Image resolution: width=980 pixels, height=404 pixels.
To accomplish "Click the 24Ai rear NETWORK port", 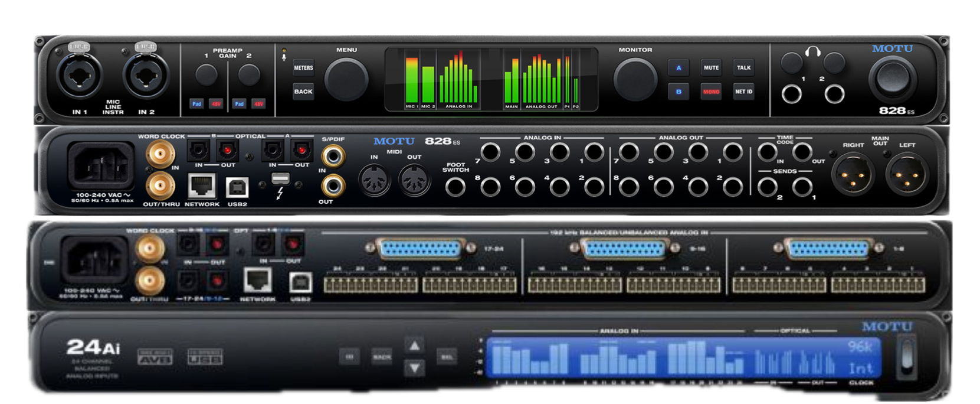I will (x=258, y=280).
